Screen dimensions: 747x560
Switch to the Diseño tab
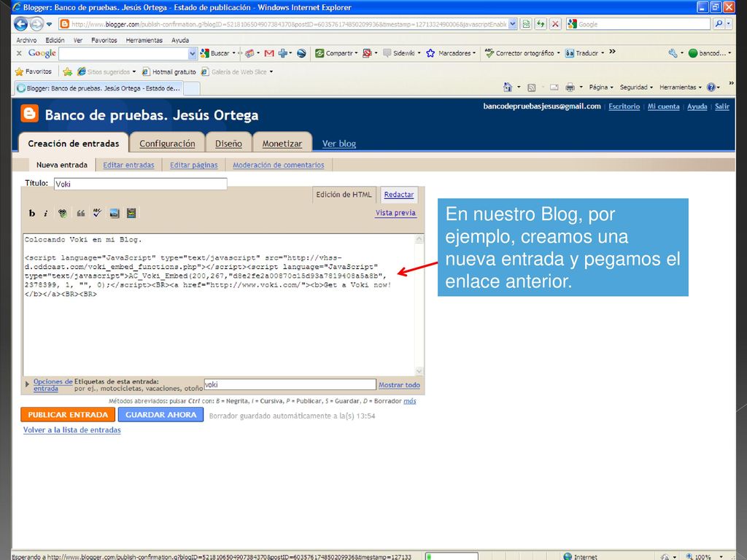click(228, 144)
